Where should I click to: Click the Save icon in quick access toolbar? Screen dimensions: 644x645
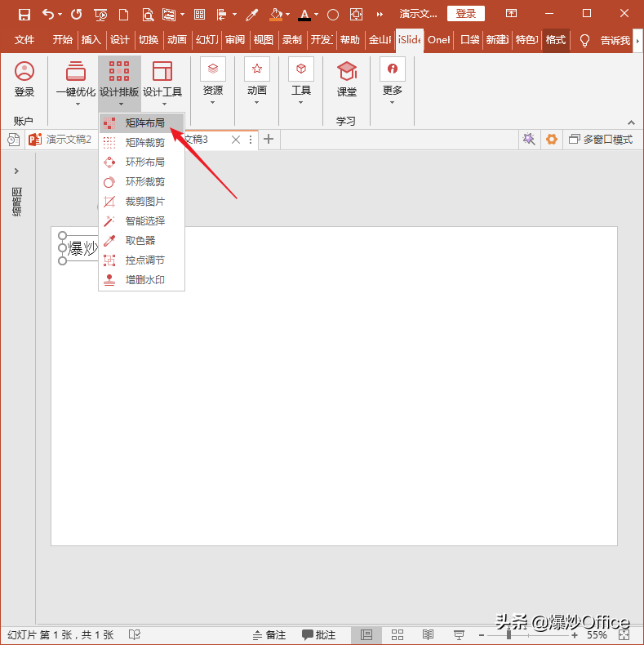click(x=24, y=15)
